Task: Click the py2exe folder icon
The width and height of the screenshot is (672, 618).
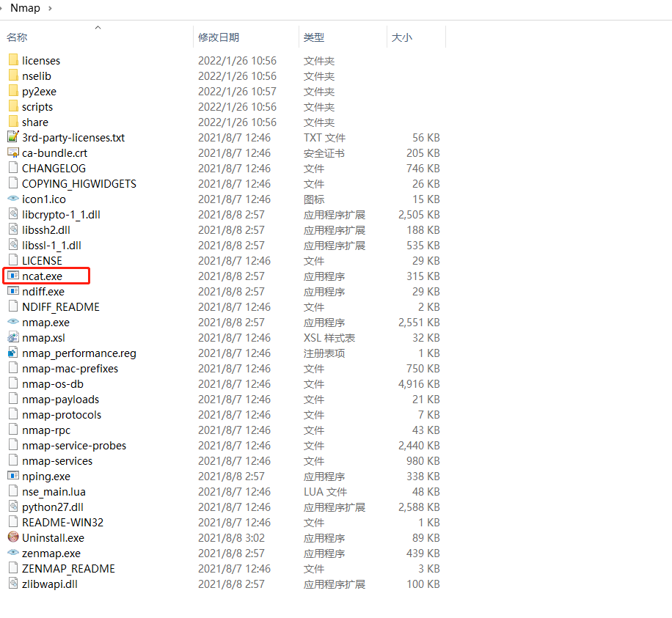Action: click(13, 91)
